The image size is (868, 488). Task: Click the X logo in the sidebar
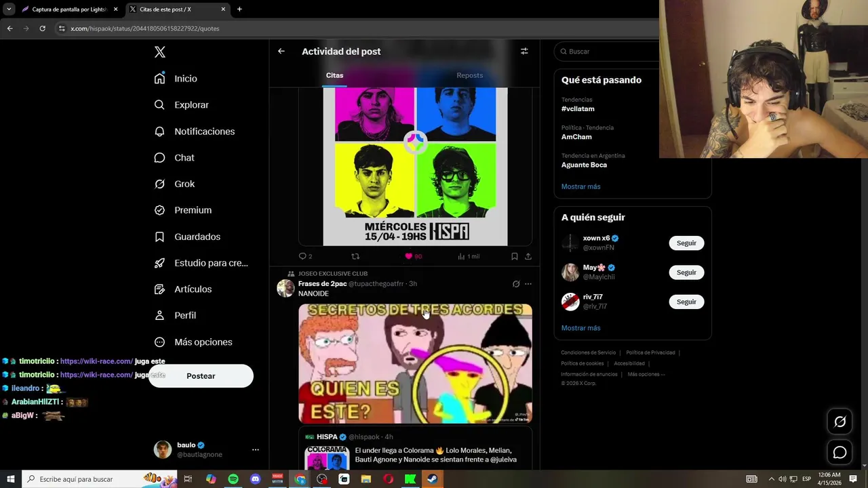pos(159,52)
